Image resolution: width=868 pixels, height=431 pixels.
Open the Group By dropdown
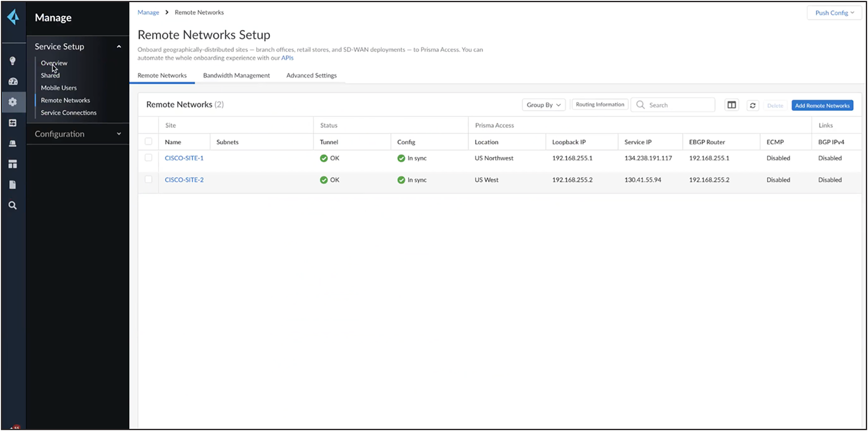[x=544, y=105]
